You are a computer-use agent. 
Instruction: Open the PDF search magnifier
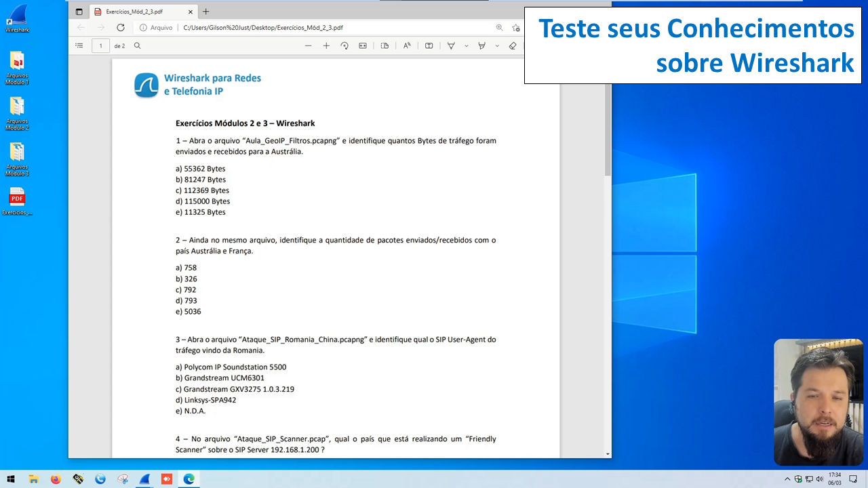(138, 45)
